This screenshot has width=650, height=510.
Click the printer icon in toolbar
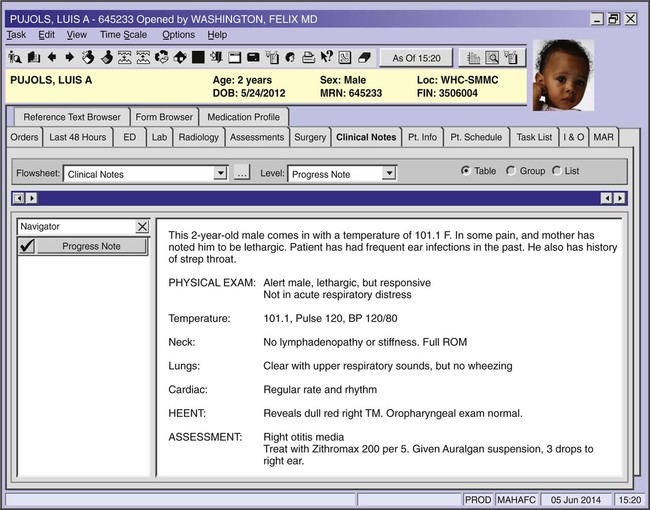click(307, 57)
